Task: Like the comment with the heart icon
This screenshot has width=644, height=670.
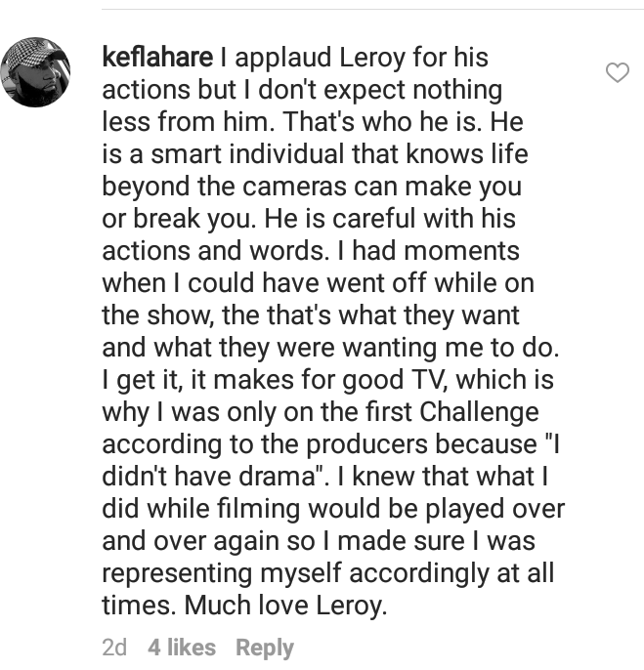Action: tap(617, 72)
